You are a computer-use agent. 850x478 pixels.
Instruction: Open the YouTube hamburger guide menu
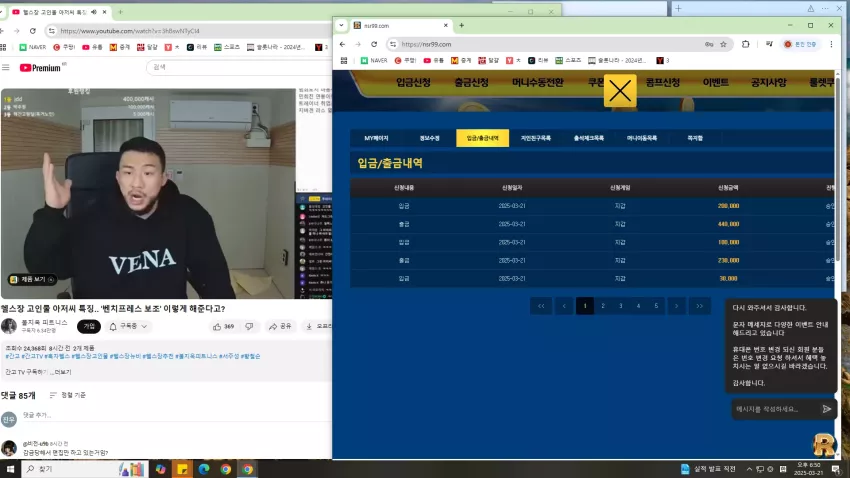coord(6,67)
